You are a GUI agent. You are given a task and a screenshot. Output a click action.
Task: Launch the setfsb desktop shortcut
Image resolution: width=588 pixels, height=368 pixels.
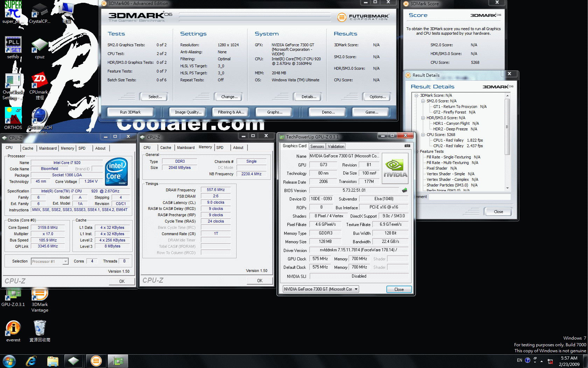(x=13, y=48)
